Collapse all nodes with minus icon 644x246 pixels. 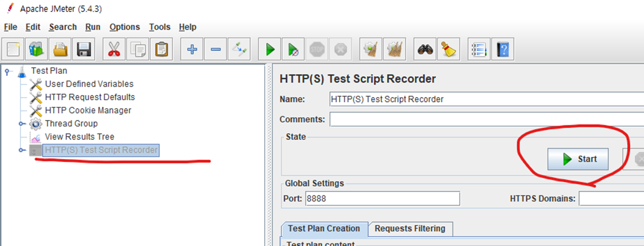(216, 49)
